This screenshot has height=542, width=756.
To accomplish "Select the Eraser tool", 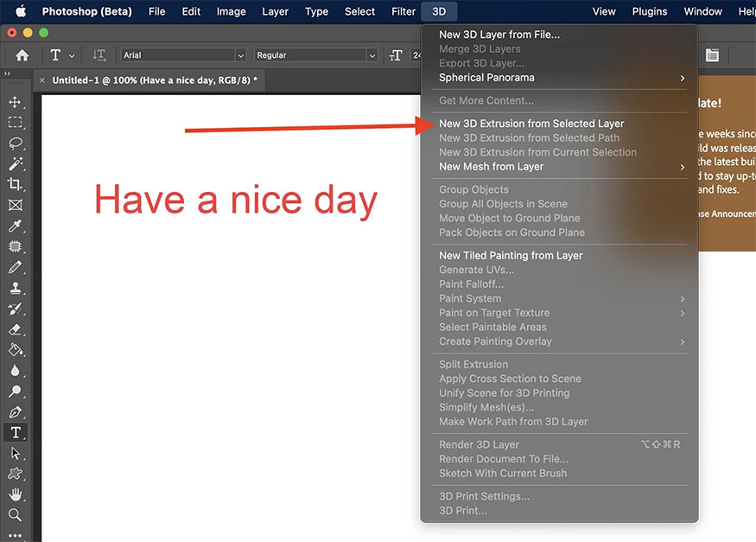I will (x=15, y=329).
